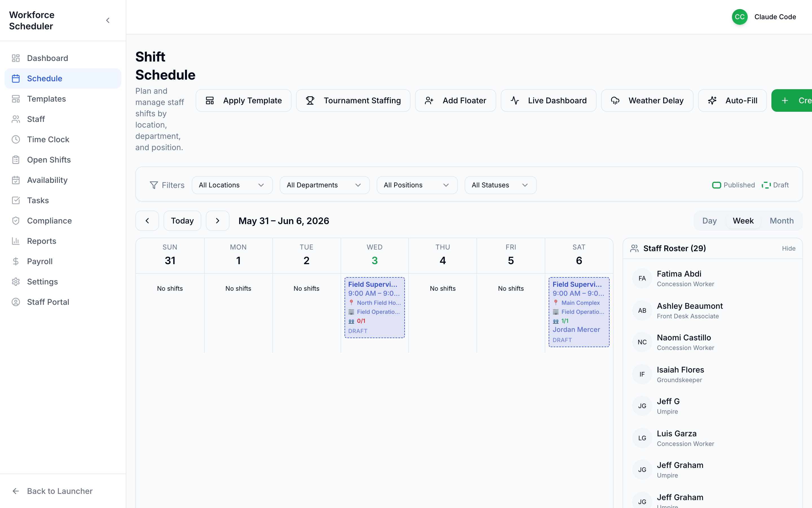Click the trophy icon on Tournament Staffing
Image resolution: width=812 pixels, height=508 pixels.
click(310, 100)
